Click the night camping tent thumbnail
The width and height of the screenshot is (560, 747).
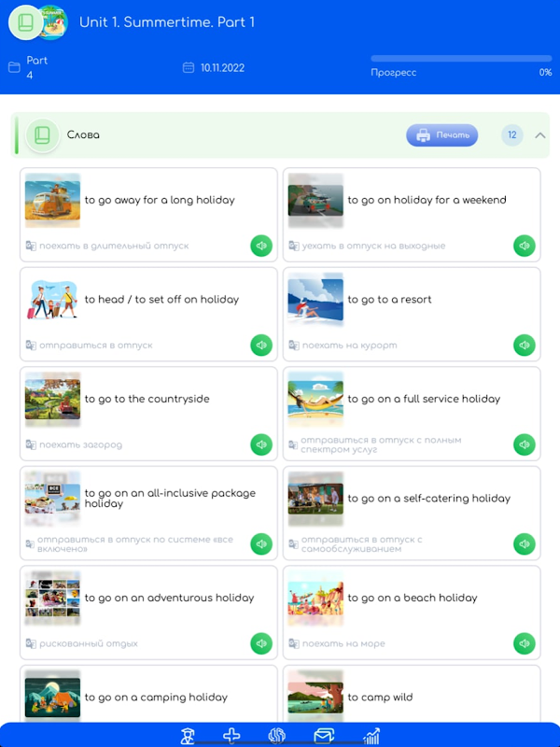click(x=52, y=698)
